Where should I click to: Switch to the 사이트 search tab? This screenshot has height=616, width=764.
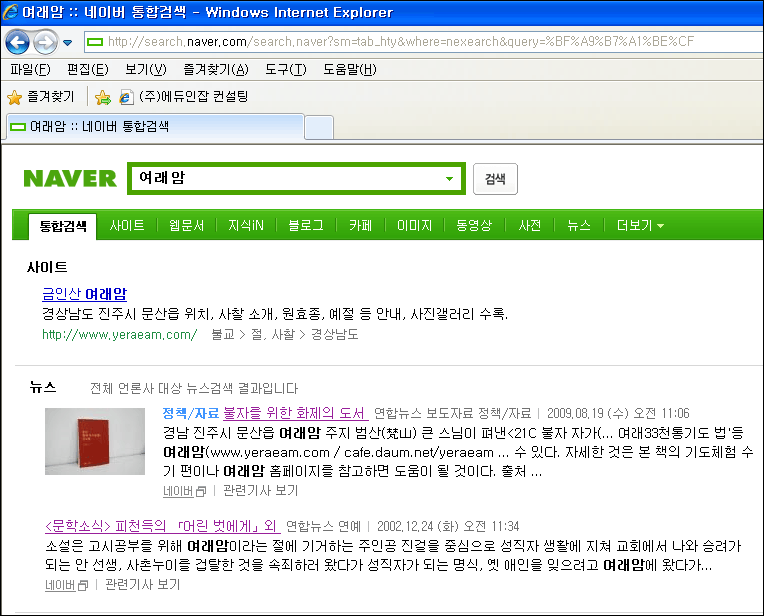(127, 225)
